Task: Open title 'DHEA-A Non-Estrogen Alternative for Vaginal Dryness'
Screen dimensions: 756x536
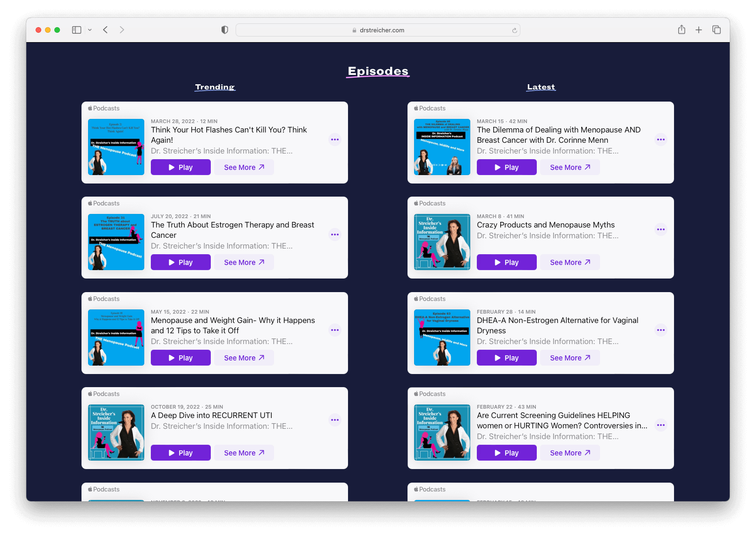Action: click(x=557, y=325)
